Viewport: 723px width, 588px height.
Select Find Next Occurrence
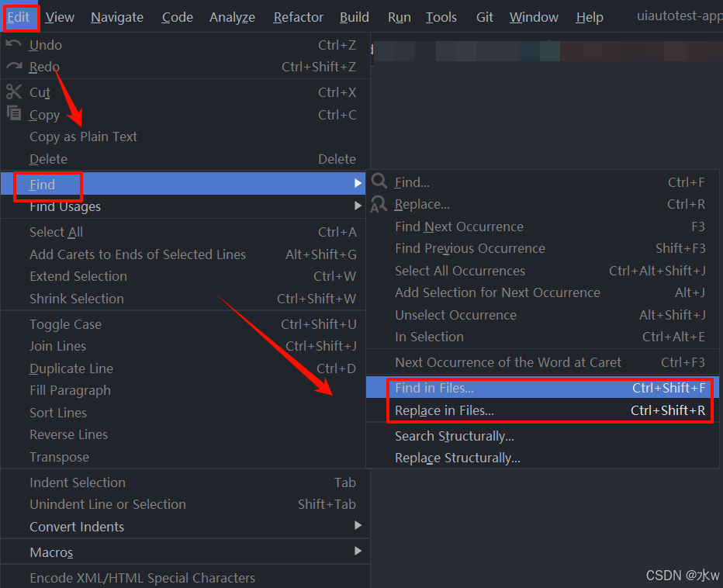[543, 227]
